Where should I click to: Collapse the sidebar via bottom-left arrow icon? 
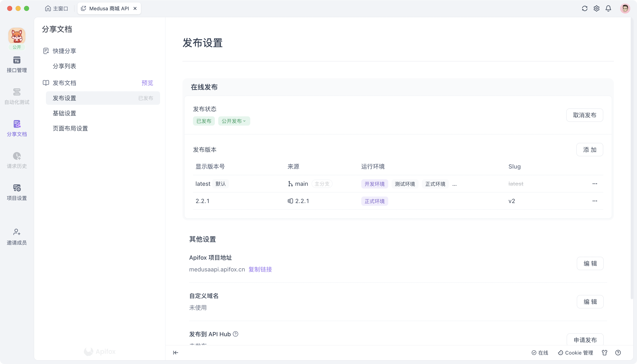click(175, 352)
